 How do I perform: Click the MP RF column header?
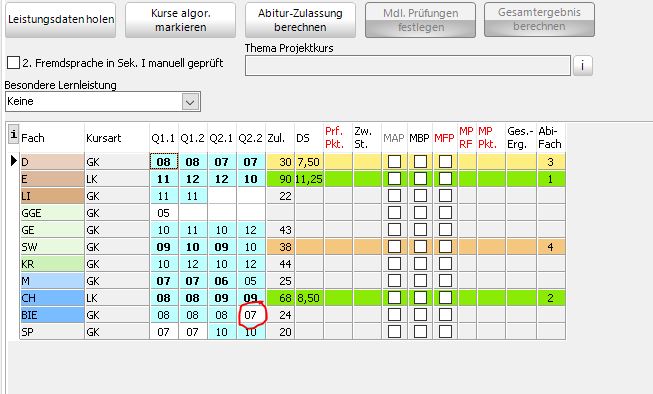pyautogui.click(x=467, y=138)
